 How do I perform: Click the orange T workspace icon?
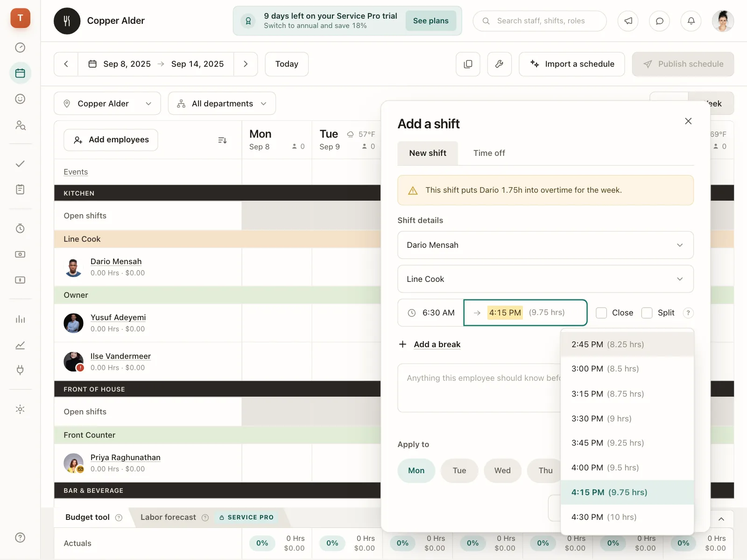coord(20,18)
